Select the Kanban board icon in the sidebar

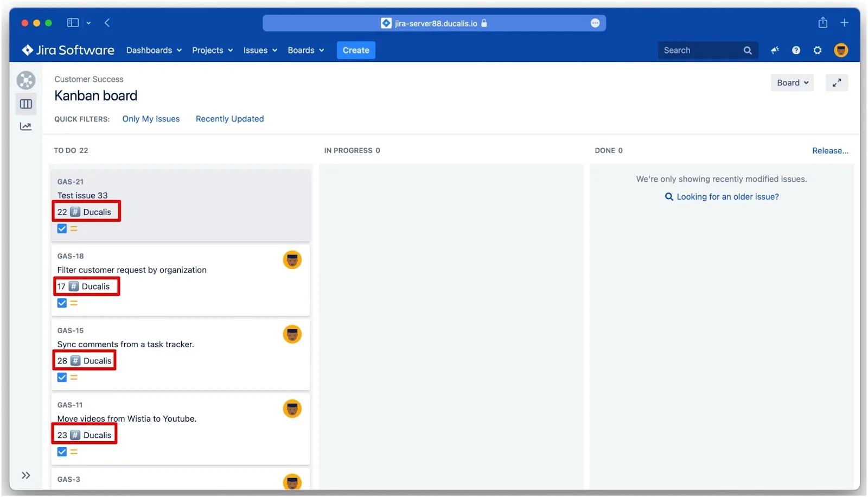25,104
